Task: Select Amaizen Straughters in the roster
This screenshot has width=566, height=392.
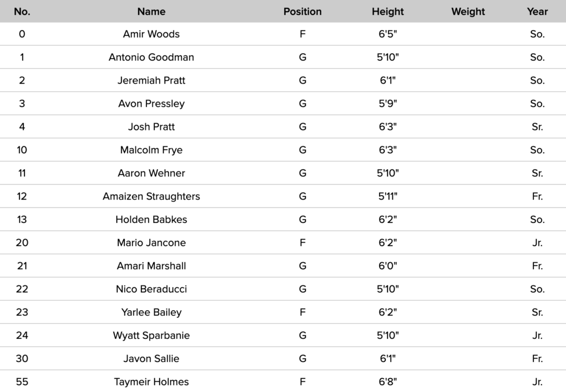Action: tap(151, 196)
